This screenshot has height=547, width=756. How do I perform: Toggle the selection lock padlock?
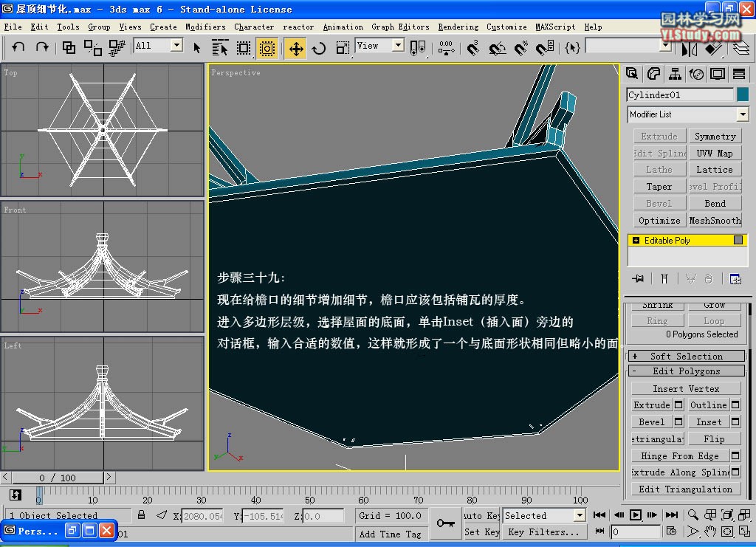pos(141,515)
